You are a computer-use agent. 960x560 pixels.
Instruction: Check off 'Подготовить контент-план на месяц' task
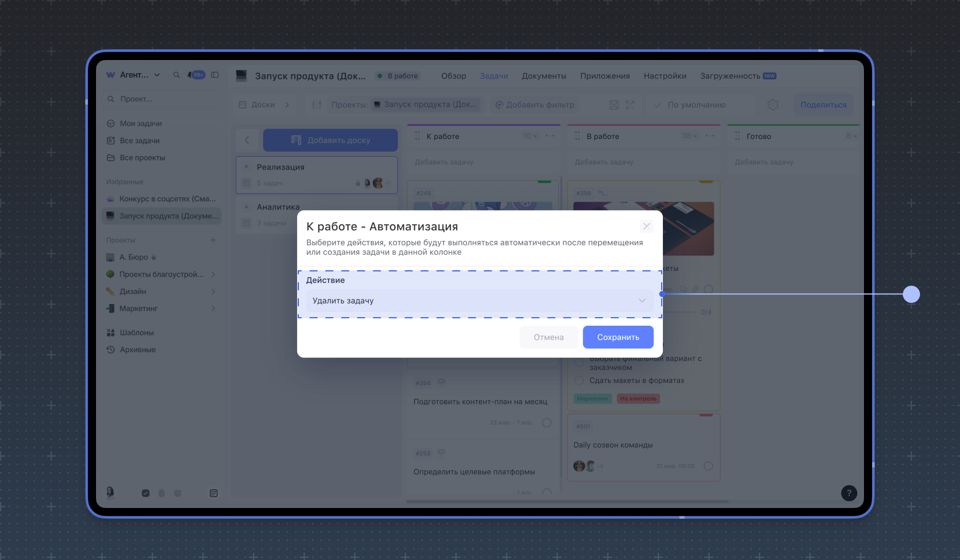[546, 422]
